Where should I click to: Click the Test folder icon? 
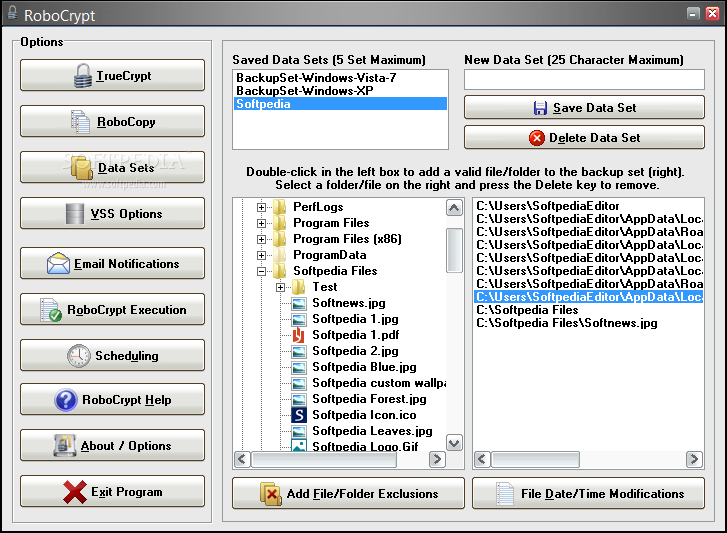299,287
